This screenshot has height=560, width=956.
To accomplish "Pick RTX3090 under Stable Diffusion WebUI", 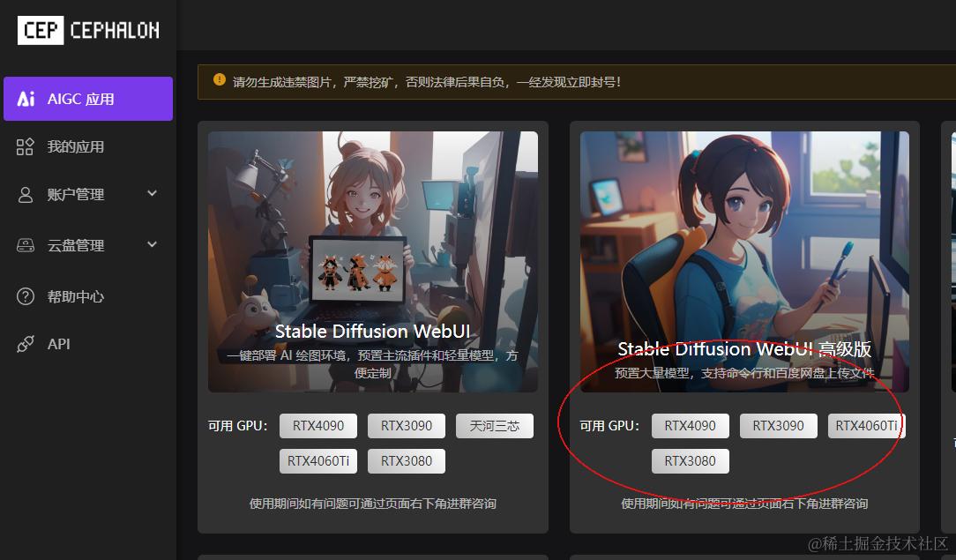I will pyautogui.click(x=407, y=426).
